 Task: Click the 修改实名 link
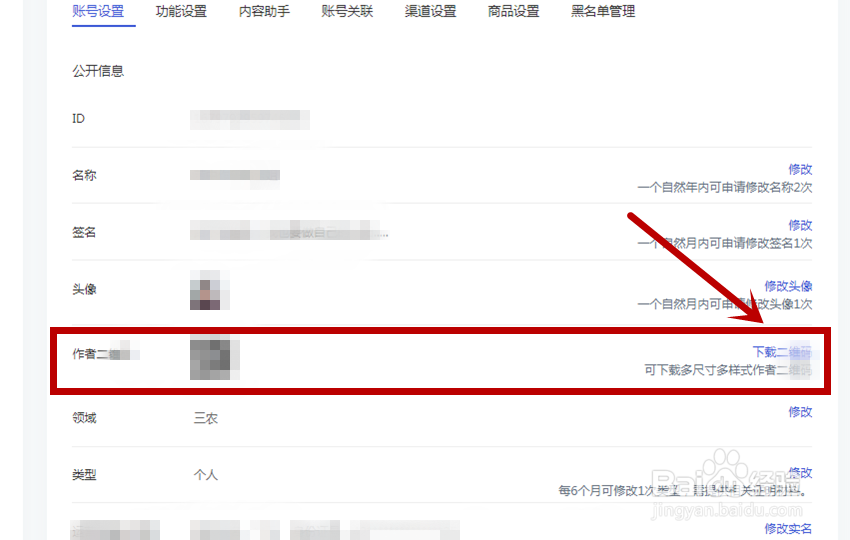point(788,528)
